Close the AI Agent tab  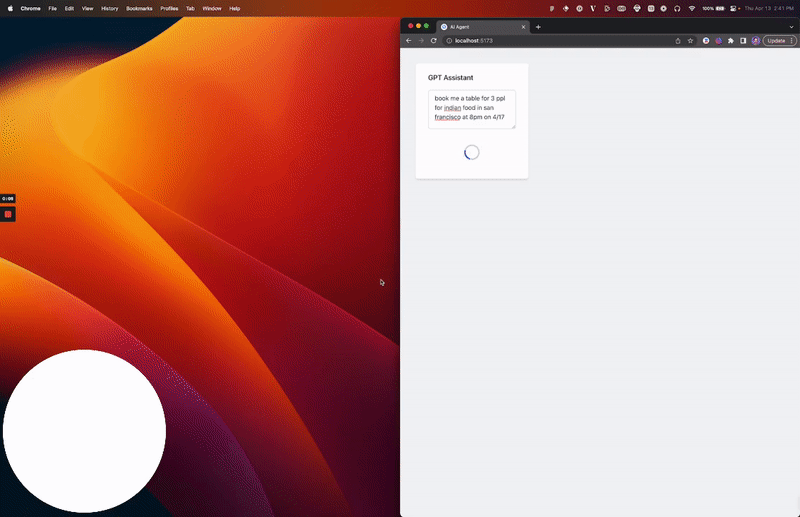[523, 27]
